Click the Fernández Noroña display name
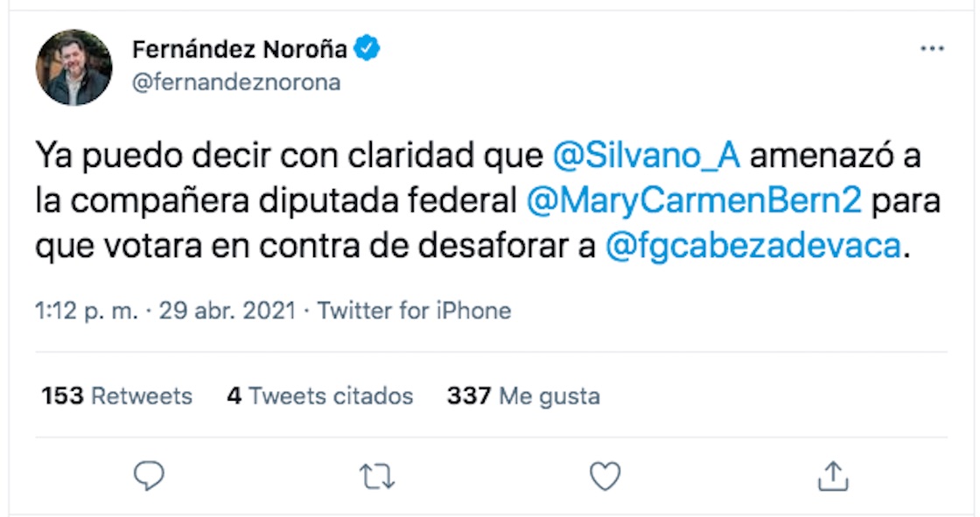 pos(240,50)
